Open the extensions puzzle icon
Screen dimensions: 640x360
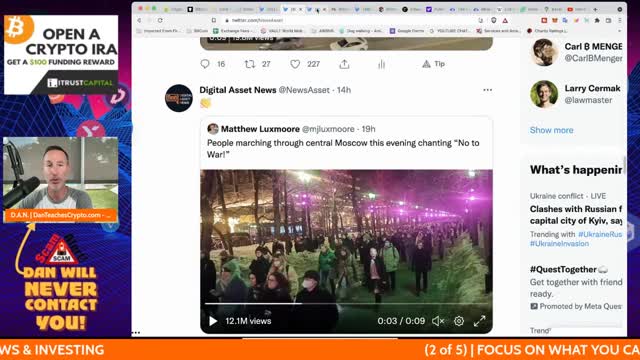597,20
